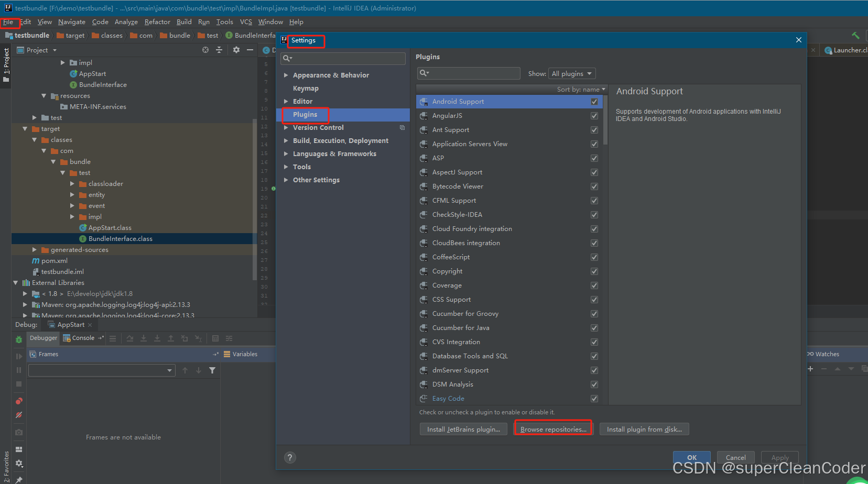Click the Step Over icon
Image resolution: width=868 pixels, height=484 pixels.
pos(130,338)
